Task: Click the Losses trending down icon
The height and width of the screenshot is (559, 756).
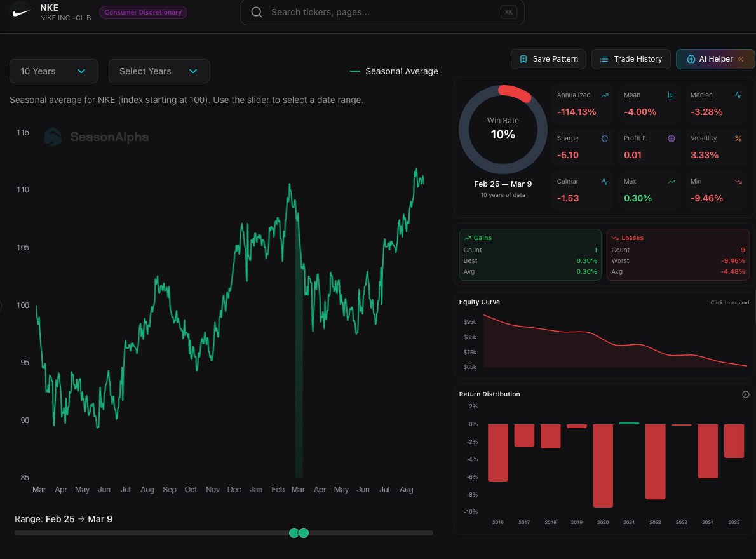Action: (x=615, y=238)
